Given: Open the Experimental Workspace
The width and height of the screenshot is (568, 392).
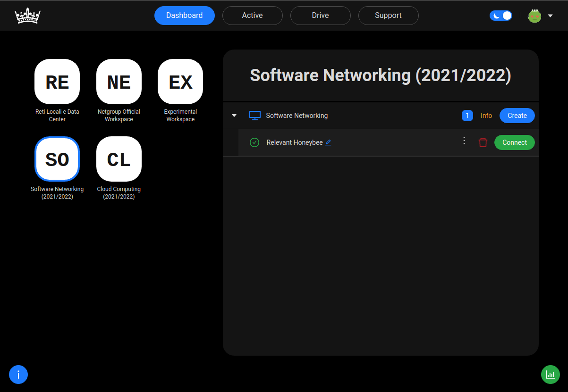Looking at the screenshot, I should (180, 81).
